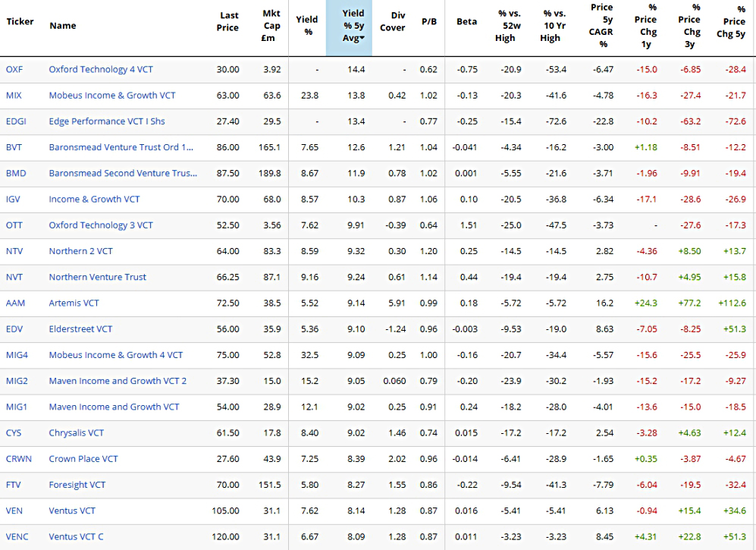756x550 pixels.
Task: Open the EDGI ticker link
Action: coord(16,121)
